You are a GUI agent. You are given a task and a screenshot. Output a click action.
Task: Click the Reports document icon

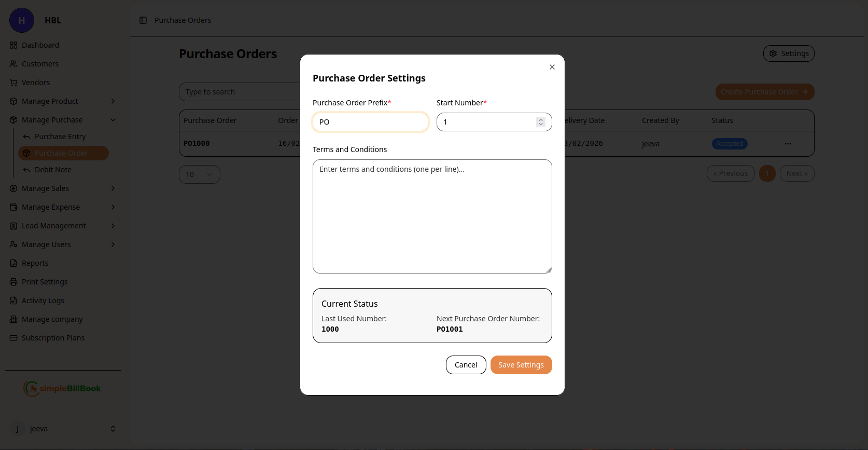[13, 263]
